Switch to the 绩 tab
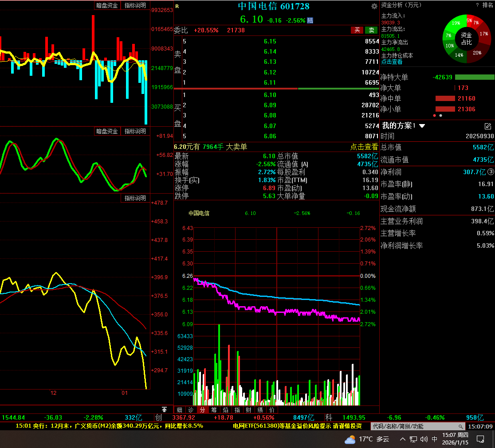Viewport: 495px width, 448px height. click(x=260, y=410)
